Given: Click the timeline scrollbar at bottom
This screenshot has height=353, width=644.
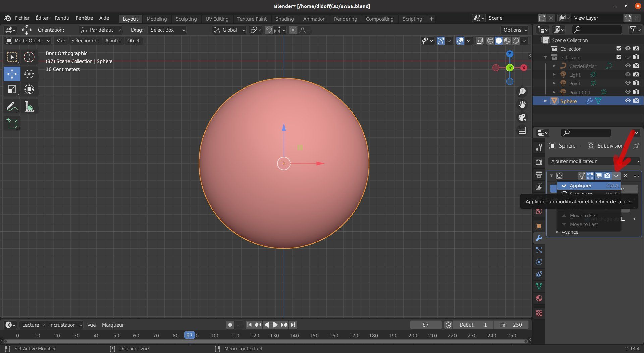Looking at the screenshot, I should 265,341.
